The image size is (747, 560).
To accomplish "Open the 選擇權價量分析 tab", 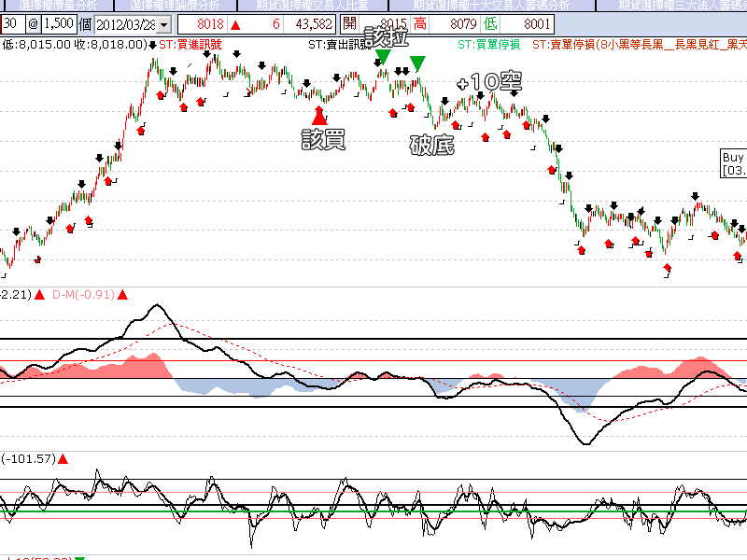I will [x=57, y=6].
